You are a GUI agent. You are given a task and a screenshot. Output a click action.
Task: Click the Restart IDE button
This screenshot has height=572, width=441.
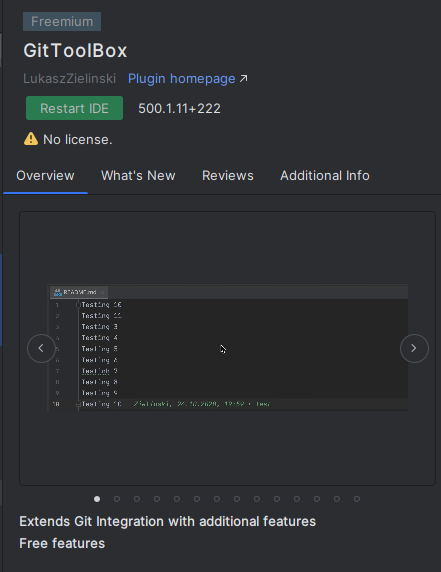74,108
